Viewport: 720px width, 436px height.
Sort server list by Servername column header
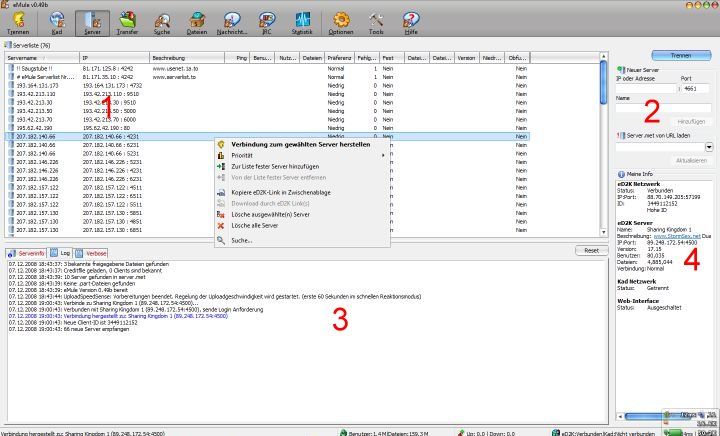[x=40, y=58]
